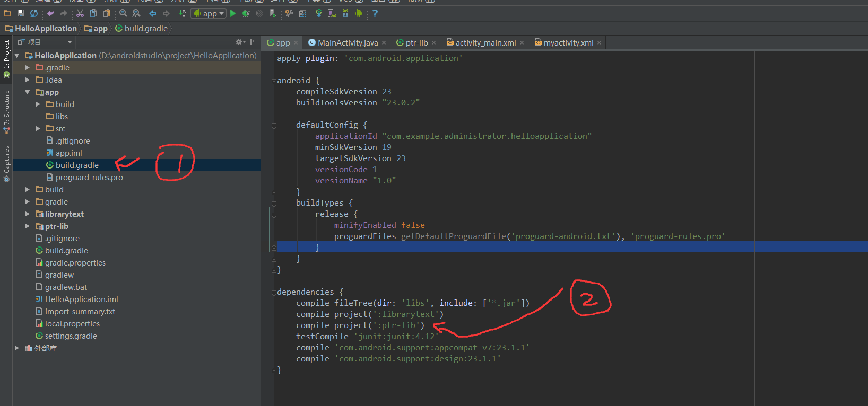Click the Replace icon in toolbar
Viewport: 868px width, 406px height.
(136, 13)
